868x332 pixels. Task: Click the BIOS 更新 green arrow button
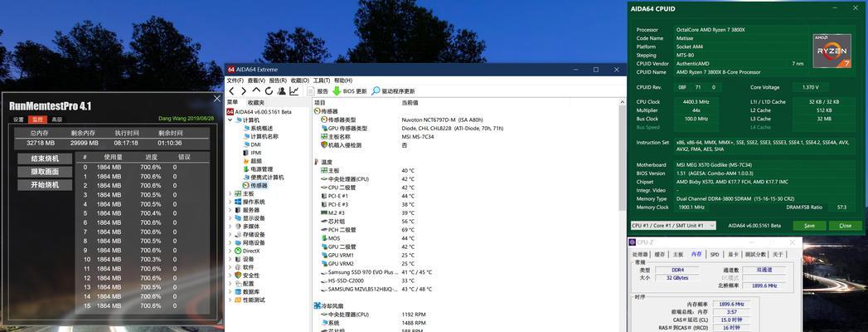click(x=349, y=91)
